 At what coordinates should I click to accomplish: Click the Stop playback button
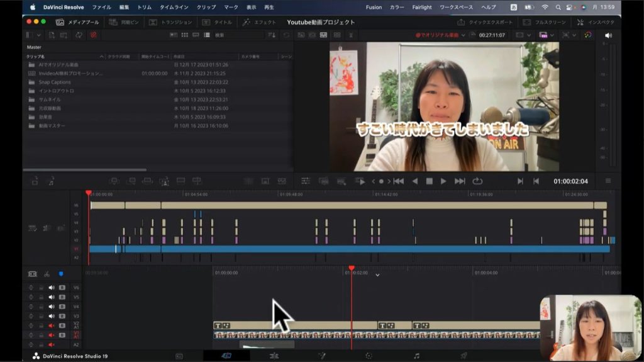pos(429,181)
